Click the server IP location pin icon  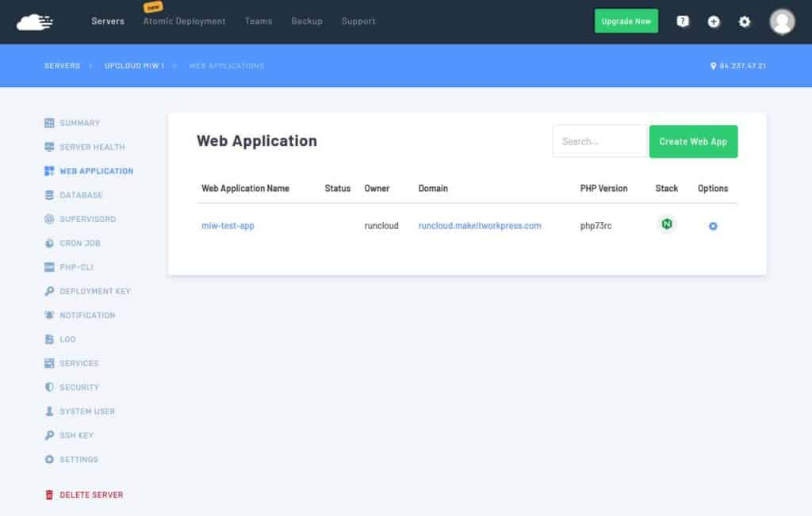coord(713,66)
